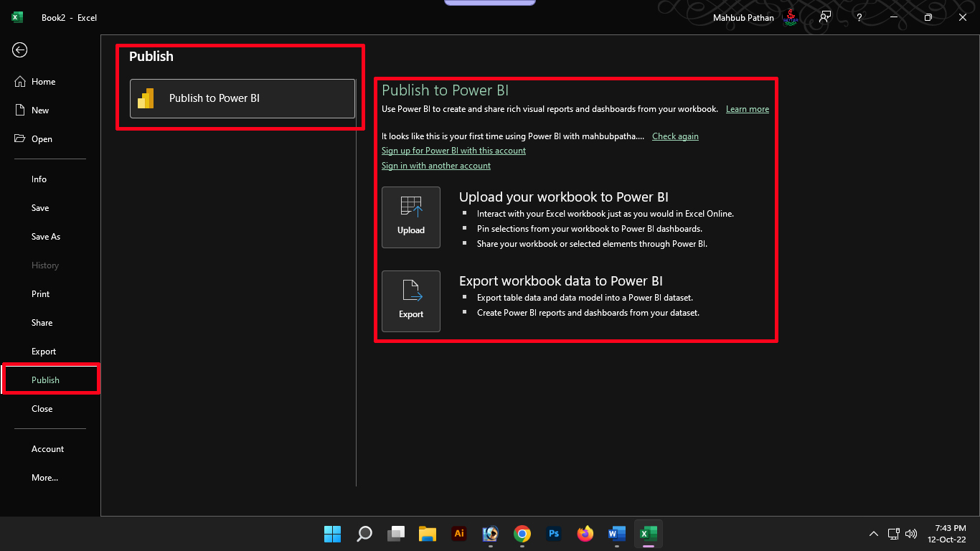Click the Excel logo in title bar
This screenshot has height=551, width=980.
17,17
